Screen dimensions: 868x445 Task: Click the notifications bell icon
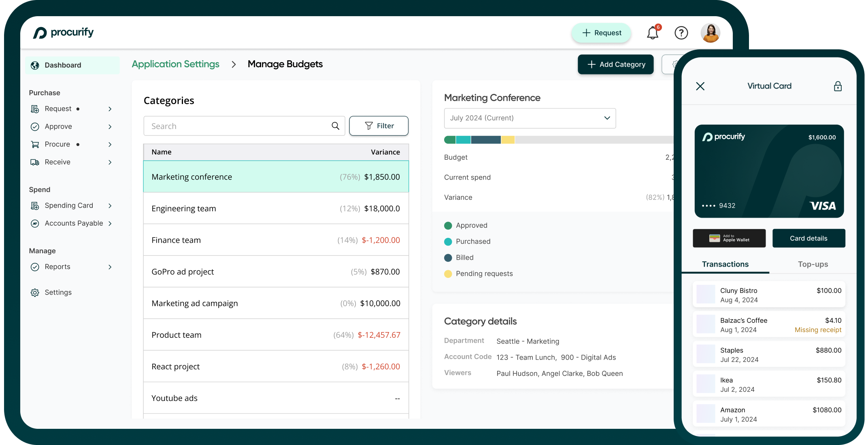point(653,32)
